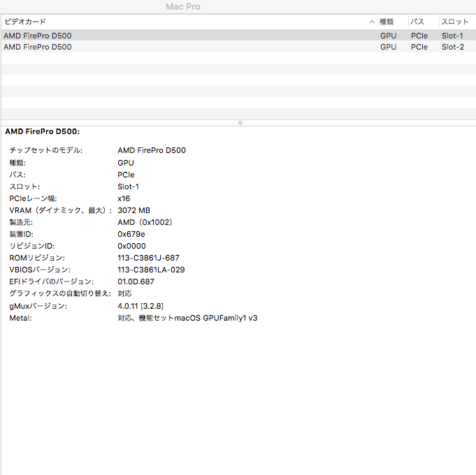Click the split pane divider handle dot
This screenshot has height=475, width=476.
point(240,123)
